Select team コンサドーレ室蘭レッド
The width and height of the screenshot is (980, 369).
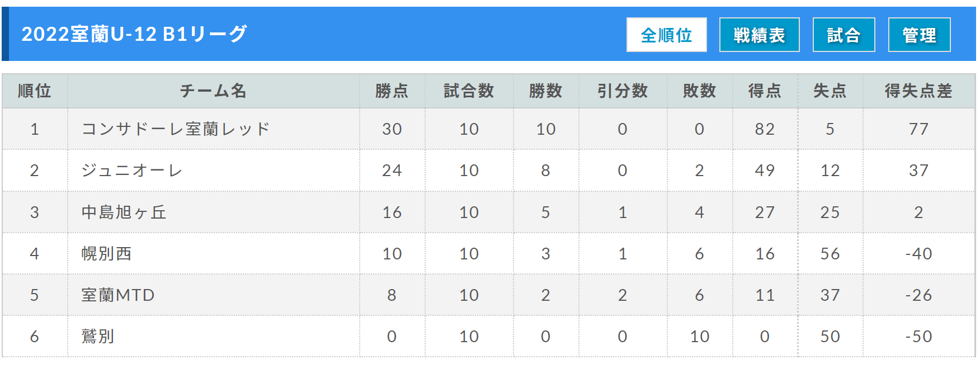tap(176, 129)
